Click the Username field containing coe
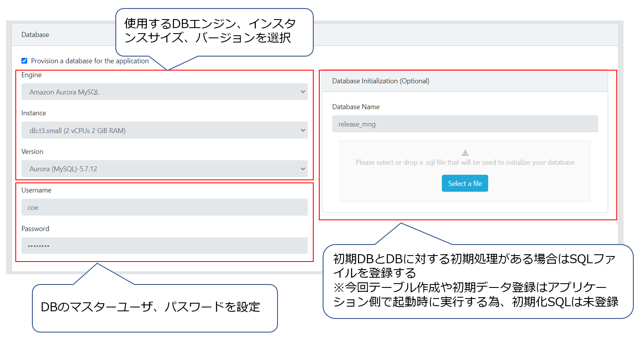 tap(164, 208)
